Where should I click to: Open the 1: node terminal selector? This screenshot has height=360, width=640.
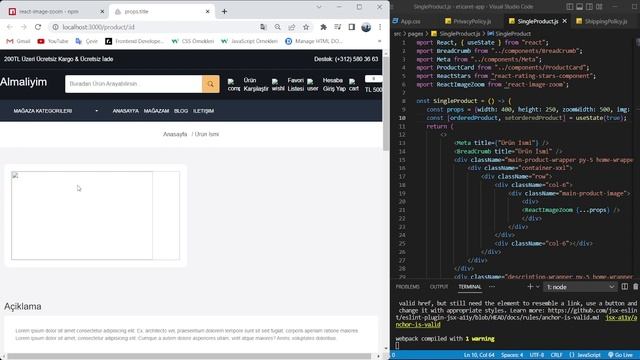[x=580, y=287]
